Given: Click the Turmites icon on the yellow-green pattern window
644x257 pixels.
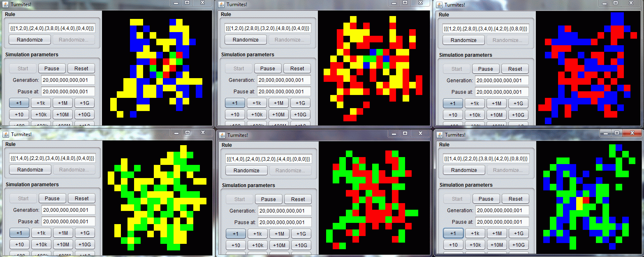Looking at the screenshot, I should tap(5, 134).
